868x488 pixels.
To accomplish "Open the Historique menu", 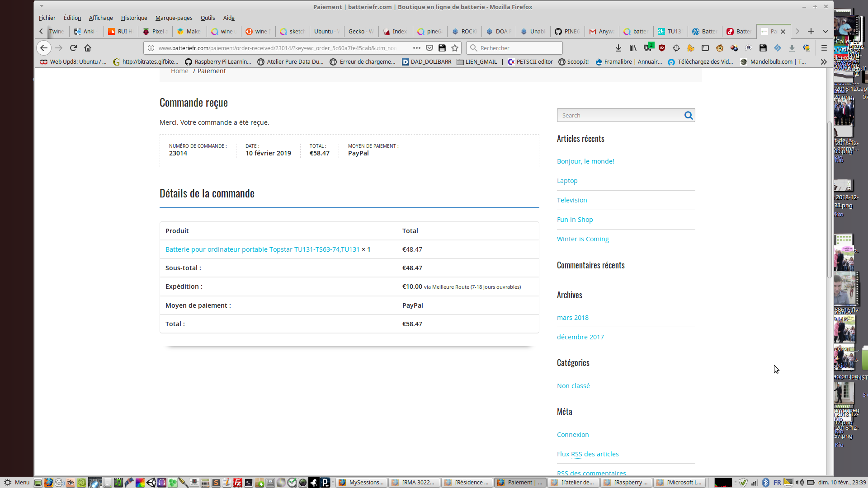I will click(134, 18).
